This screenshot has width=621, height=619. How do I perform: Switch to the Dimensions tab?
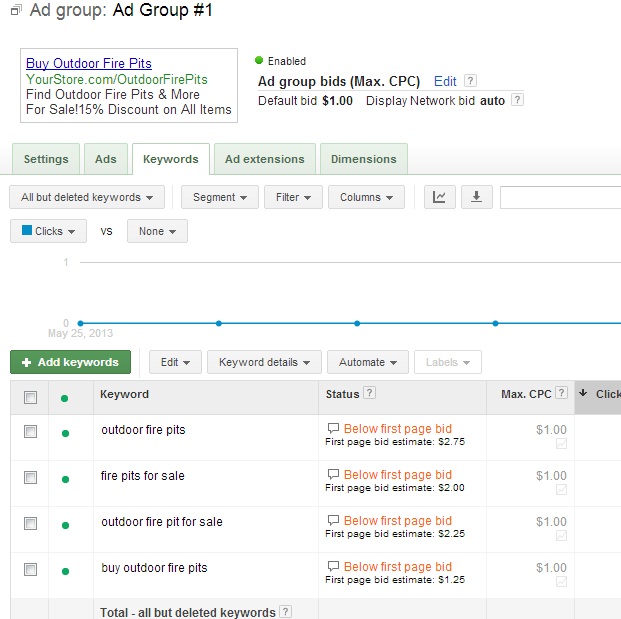(364, 159)
